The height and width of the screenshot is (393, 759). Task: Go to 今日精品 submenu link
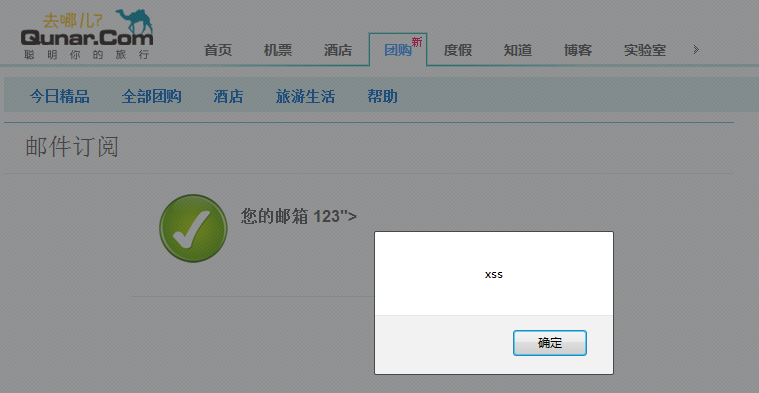tap(60, 96)
